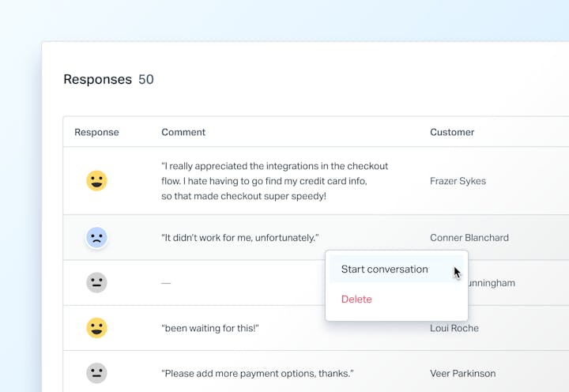Screen dimensions: 569x392
Task: Open customer Conner Blanchard
Action: coord(469,238)
